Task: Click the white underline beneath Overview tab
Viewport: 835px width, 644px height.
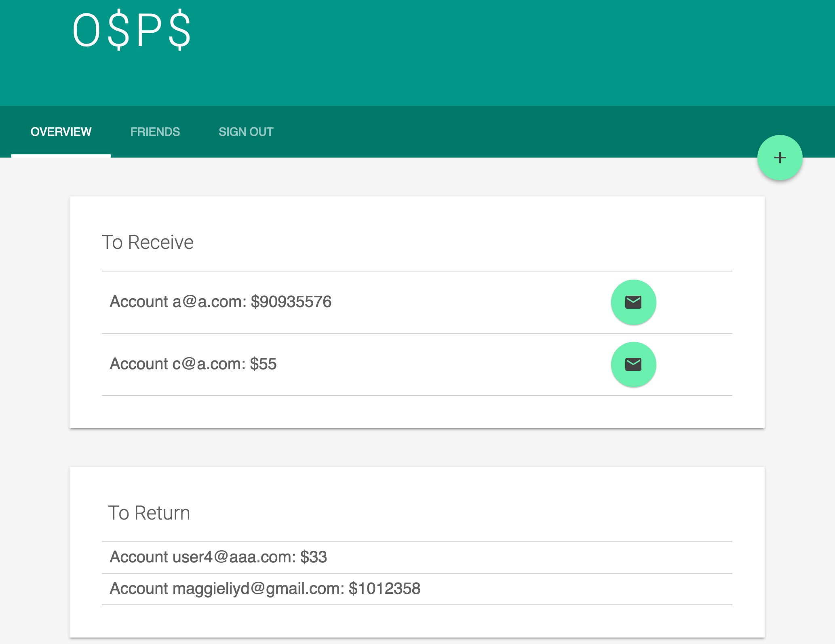Action: [x=61, y=156]
